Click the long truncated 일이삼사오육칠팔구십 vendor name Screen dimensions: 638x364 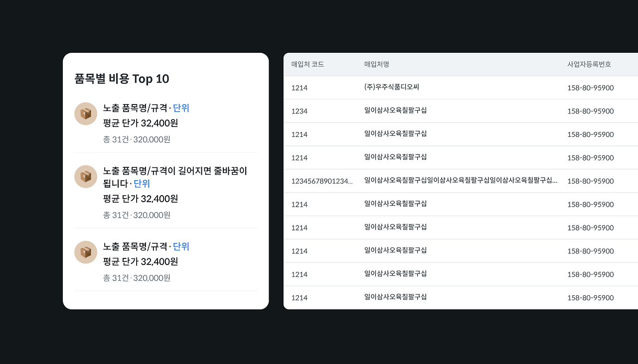(x=461, y=180)
